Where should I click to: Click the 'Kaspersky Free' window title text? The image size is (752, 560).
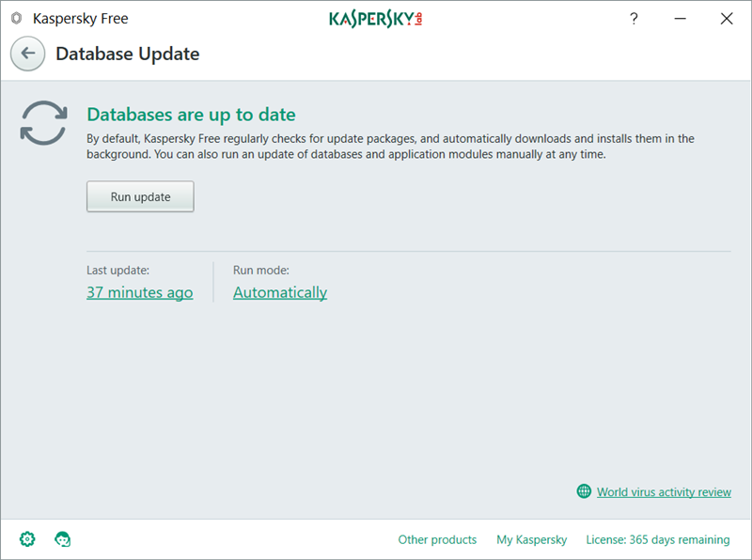coord(81,19)
